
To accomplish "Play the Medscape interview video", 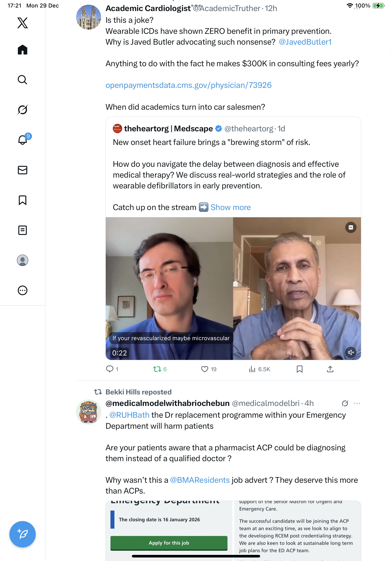I will [x=233, y=288].
